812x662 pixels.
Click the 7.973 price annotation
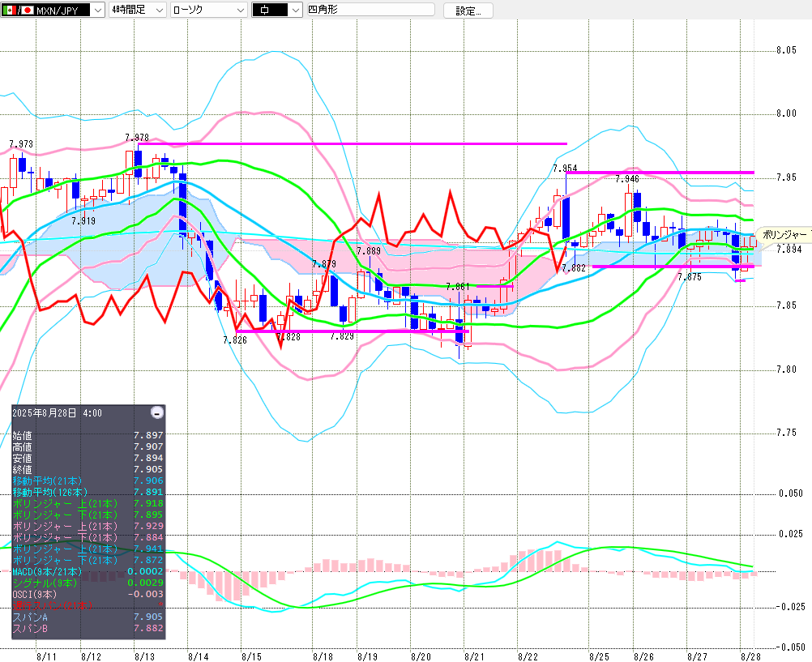(x=21, y=144)
